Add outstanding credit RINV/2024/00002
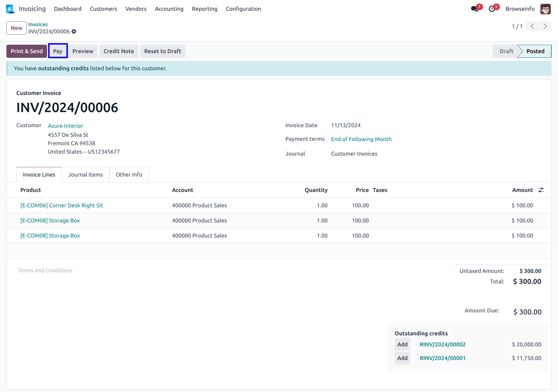This screenshot has height=392, width=558. [x=403, y=344]
